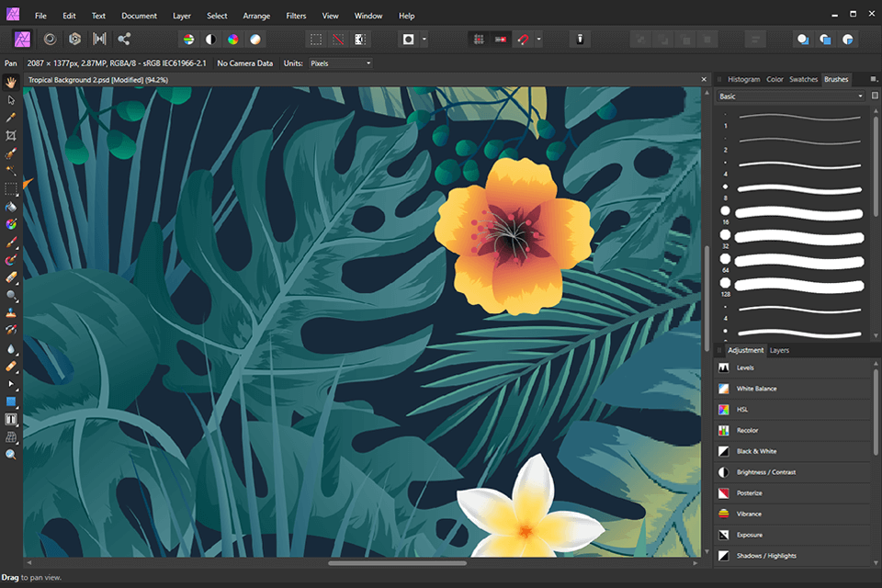This screenshot has height=588, width=882.
Task: Apply Auto Colors from the toolbar
Action: pos(232,40)
